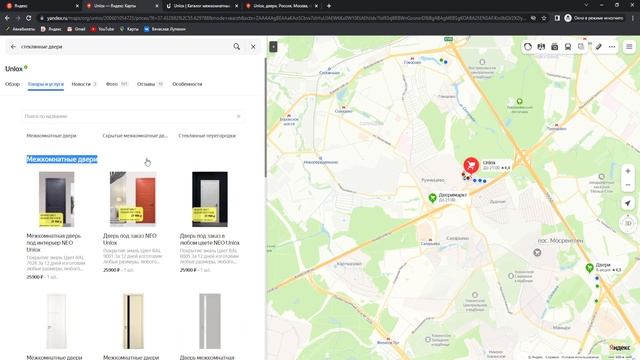Open a new browser tab
Viewport: 640px width, 360px height.
[x=329, y=6]
